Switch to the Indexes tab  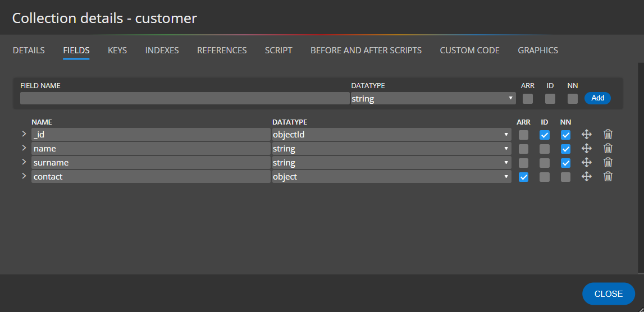pyautogui.click(x=162, y=51)
